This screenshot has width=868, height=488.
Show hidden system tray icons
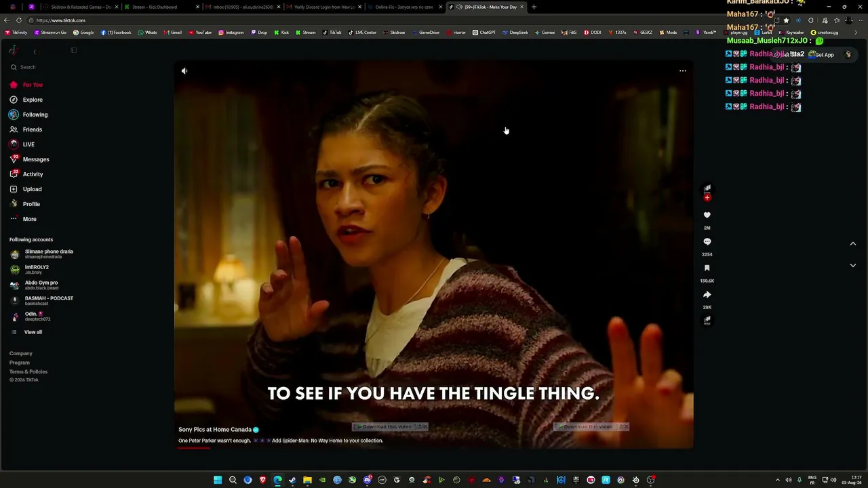pyautogui.click(x=778, y=480)
